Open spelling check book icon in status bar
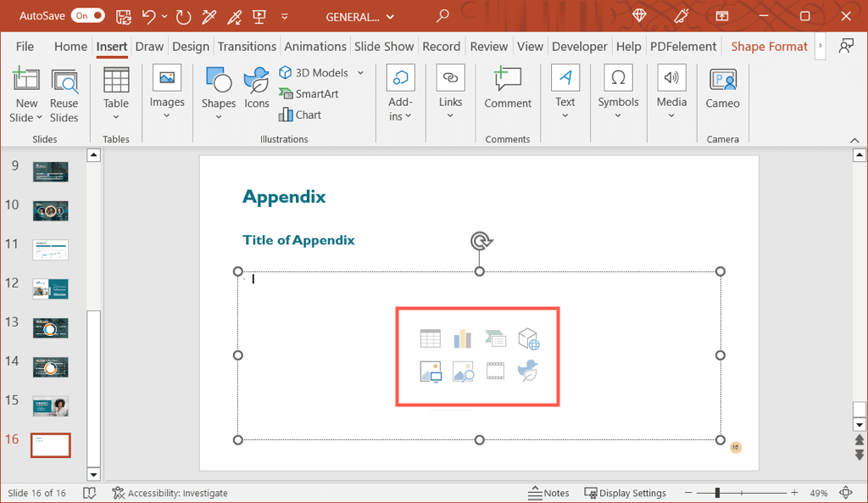Viewport: 868px width, 503px height. click(89, 493)
